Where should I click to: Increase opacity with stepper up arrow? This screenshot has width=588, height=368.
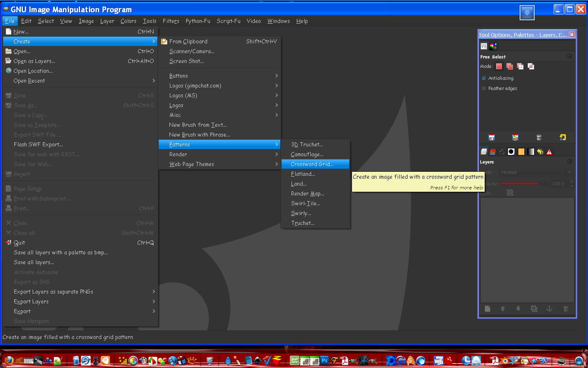pyautogui.click(x=572, y=182)
